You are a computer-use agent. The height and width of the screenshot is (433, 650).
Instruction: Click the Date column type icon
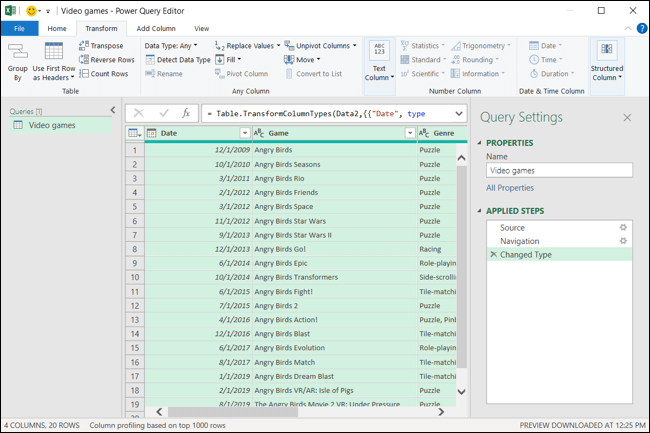152,133
